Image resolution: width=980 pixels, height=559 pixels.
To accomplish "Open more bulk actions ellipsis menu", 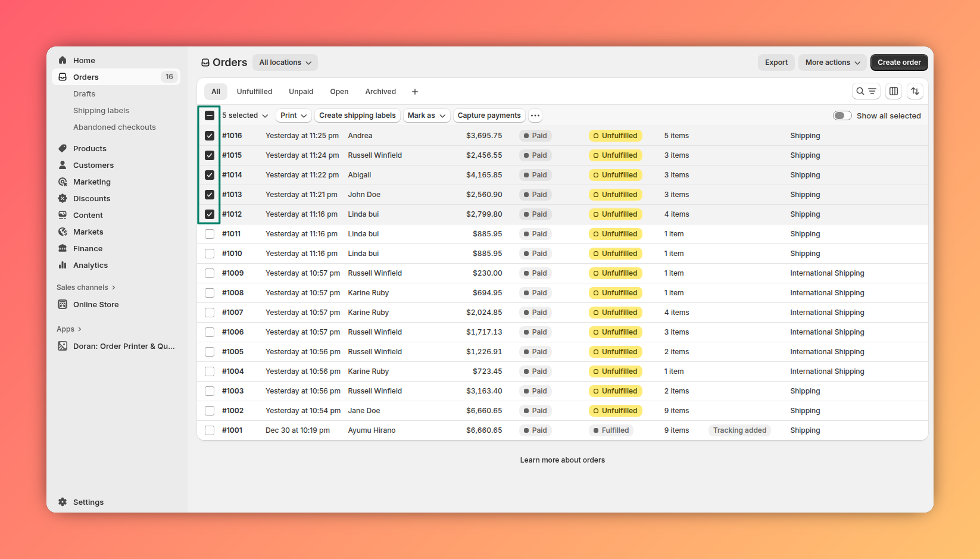I will pos(535,115).
